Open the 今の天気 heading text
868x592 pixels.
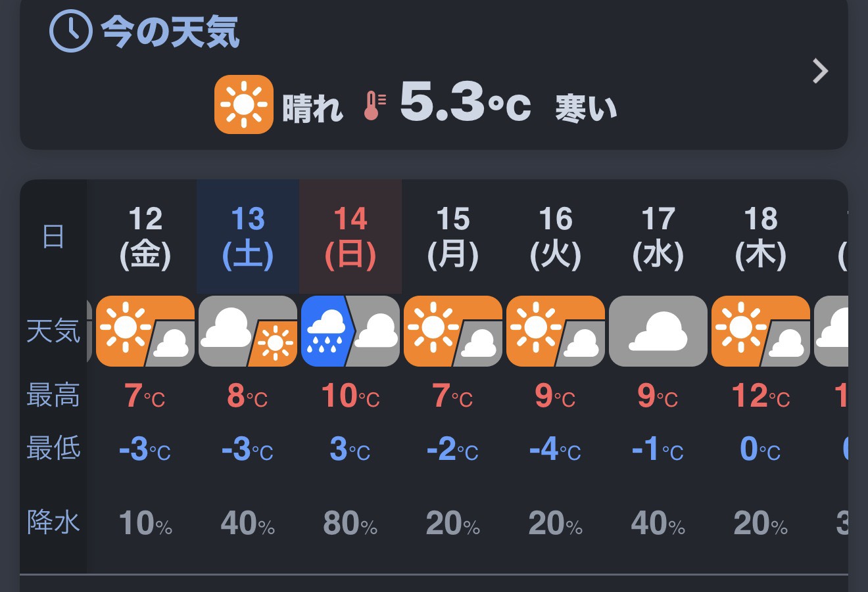click(x=170, y=32)
